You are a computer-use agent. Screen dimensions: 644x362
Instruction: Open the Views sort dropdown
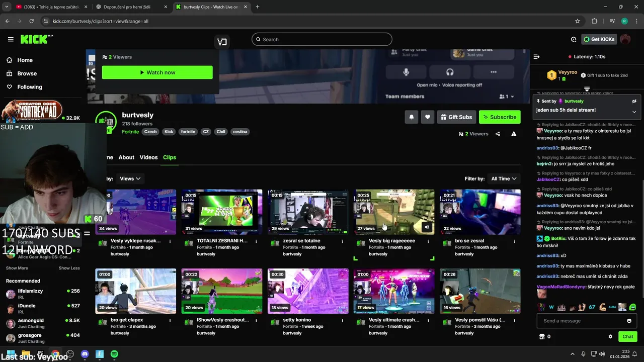pos(130,178)
